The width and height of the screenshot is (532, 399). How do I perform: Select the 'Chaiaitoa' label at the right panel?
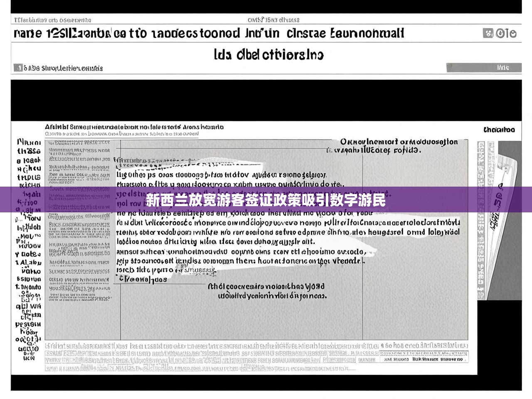coord(499,130)
